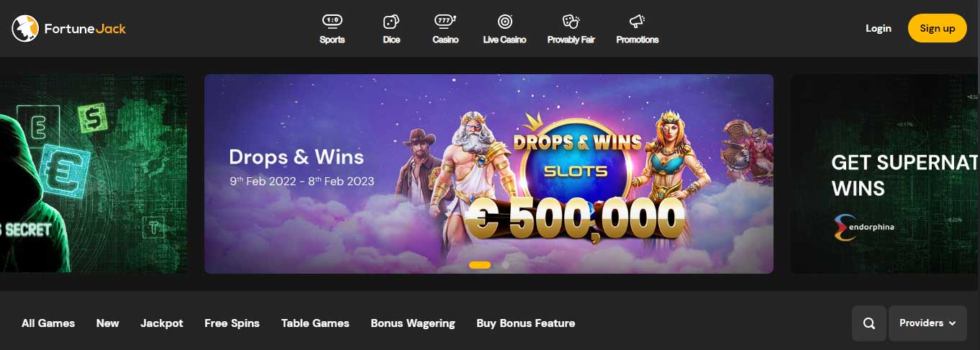The height and width of the screenshot is (350, 980).
Task: Select the active orange carousel indicator
Action: coord(480,265)
